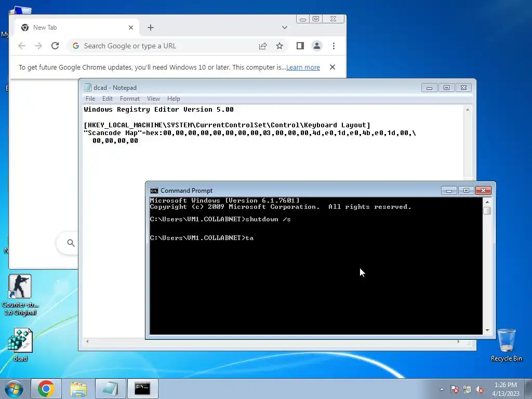Image resolution: width=532 pixels, height=399 pixels.
Task: Open Notepad View menu
Action: (153, 99)
